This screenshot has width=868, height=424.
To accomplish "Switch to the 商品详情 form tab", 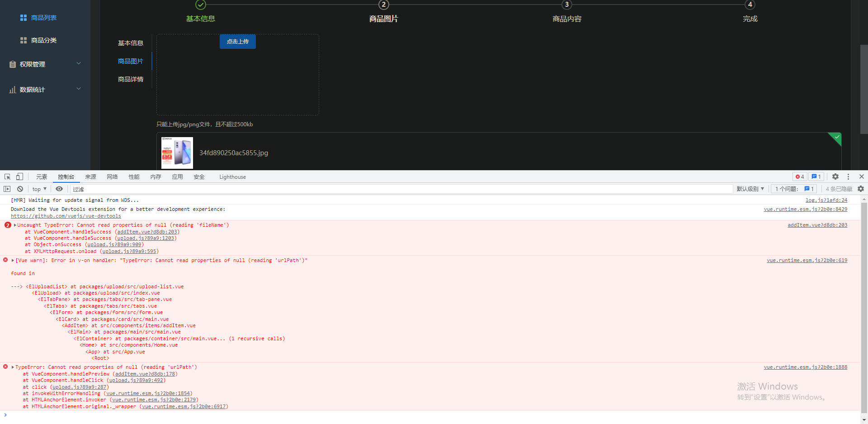I will tap(130, 79).
